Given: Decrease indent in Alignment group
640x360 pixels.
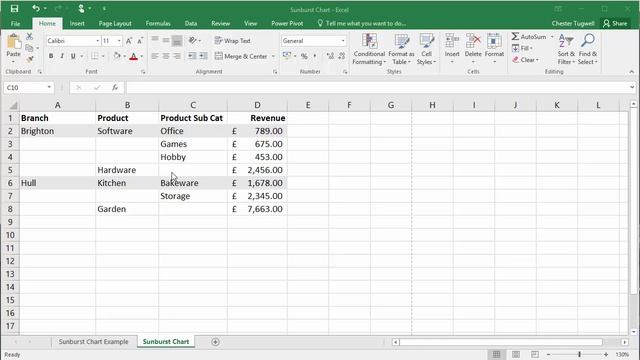Looking at the screenshot, I should 191,56.
